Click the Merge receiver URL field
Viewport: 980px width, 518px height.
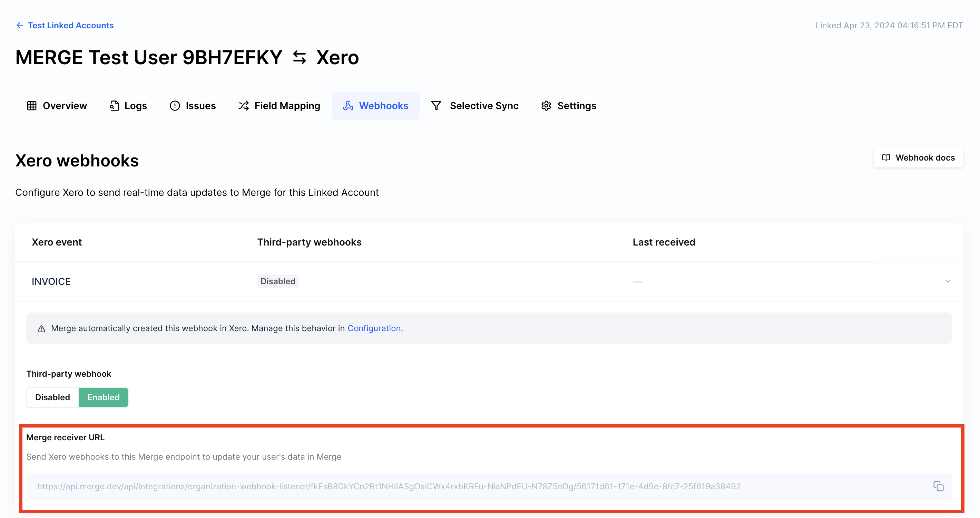tap(389, 486)
